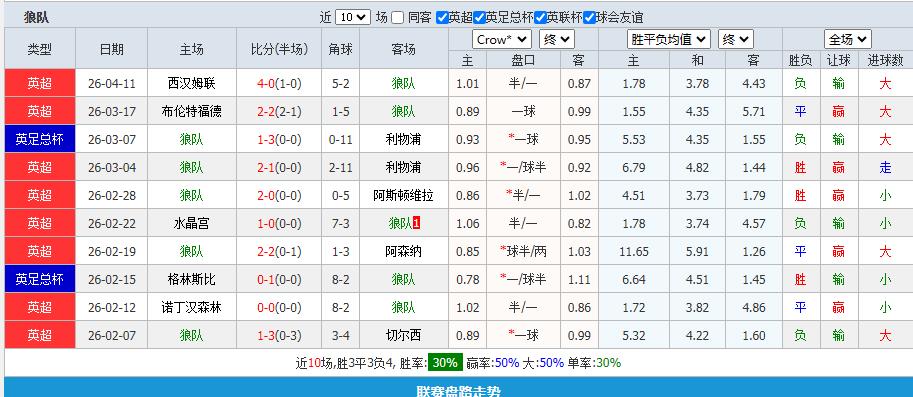Click the odds value 11.65

pos(634,251)
